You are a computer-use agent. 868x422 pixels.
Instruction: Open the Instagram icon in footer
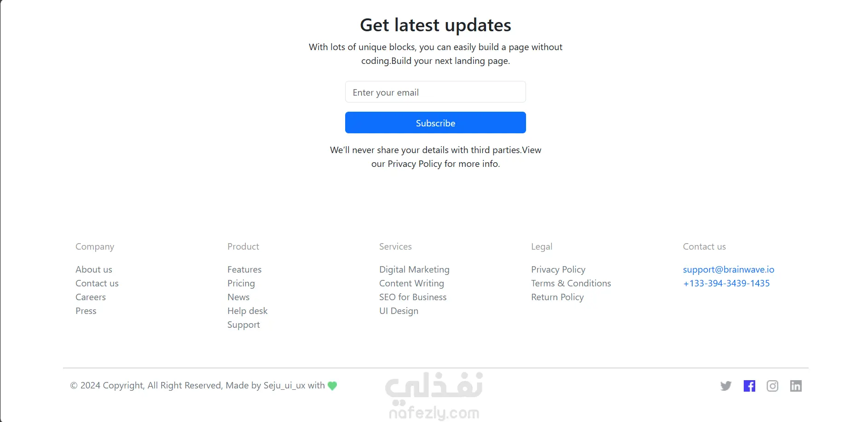point(772,386)
